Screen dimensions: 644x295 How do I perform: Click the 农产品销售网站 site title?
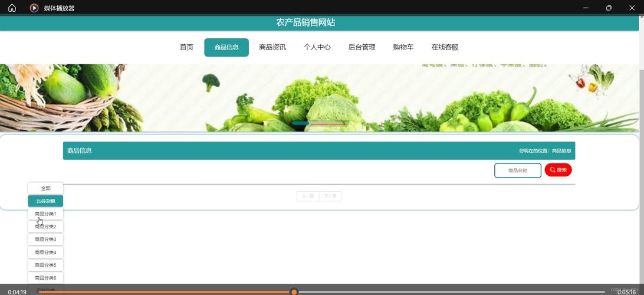point(305,22)
